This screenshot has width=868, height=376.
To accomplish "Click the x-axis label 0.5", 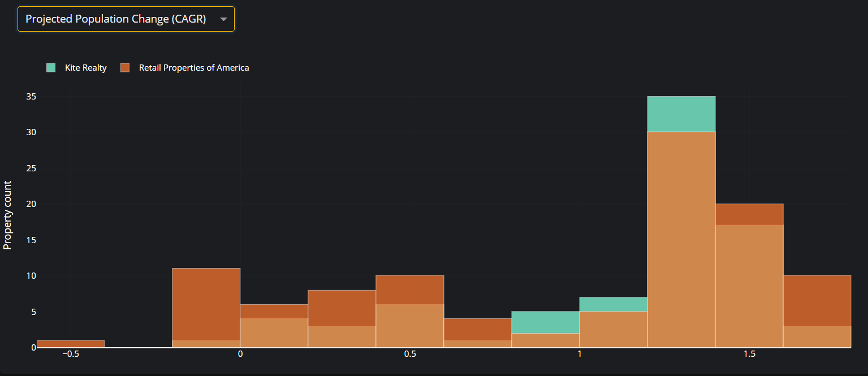I will (410, 354).
